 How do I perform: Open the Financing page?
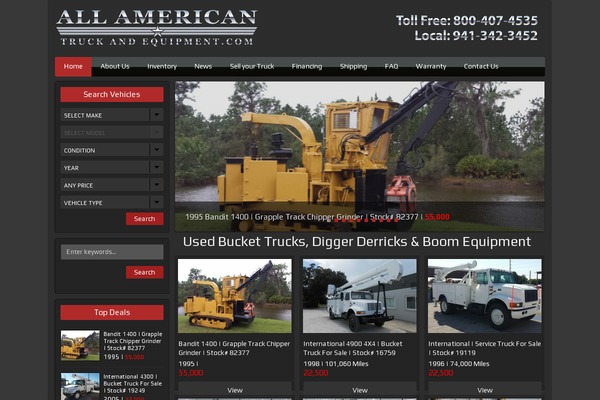pos(307,67)
